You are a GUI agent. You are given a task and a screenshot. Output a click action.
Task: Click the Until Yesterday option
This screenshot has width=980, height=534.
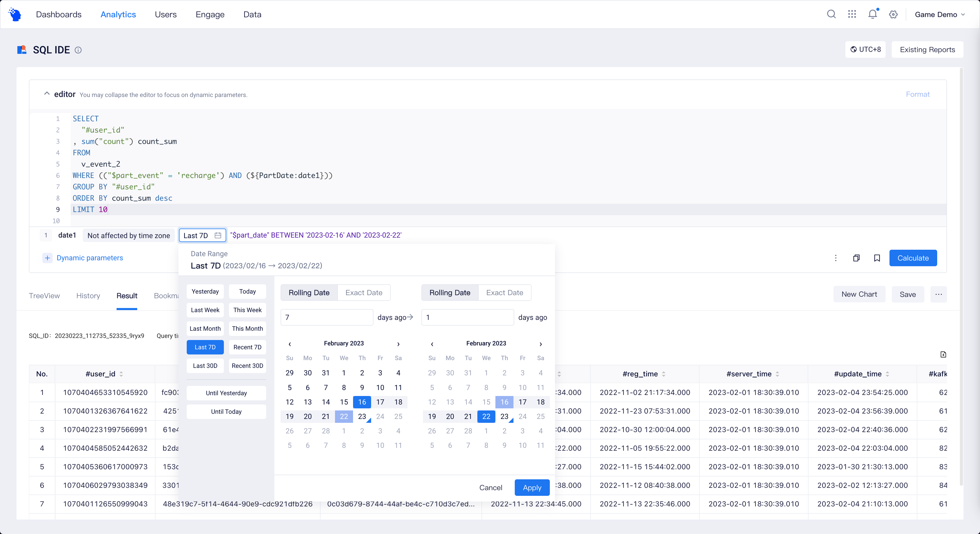[226, 393]
